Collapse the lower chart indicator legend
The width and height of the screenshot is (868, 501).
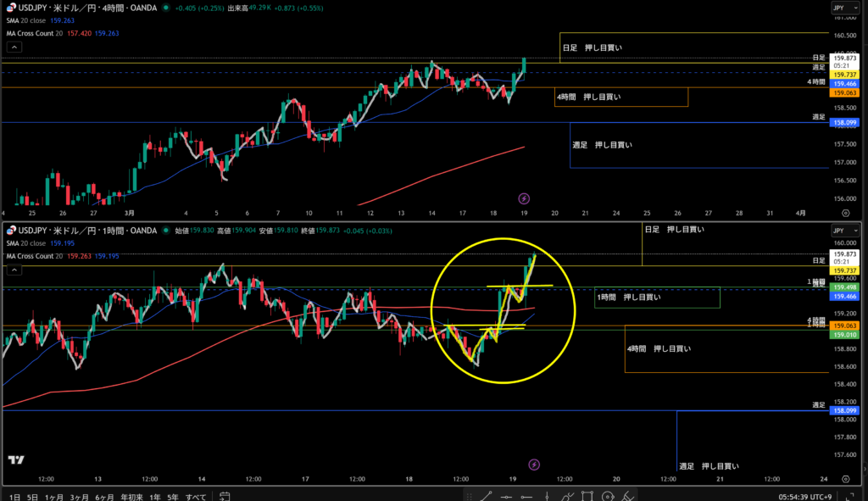pyautogui.click(x=13, y=270)
